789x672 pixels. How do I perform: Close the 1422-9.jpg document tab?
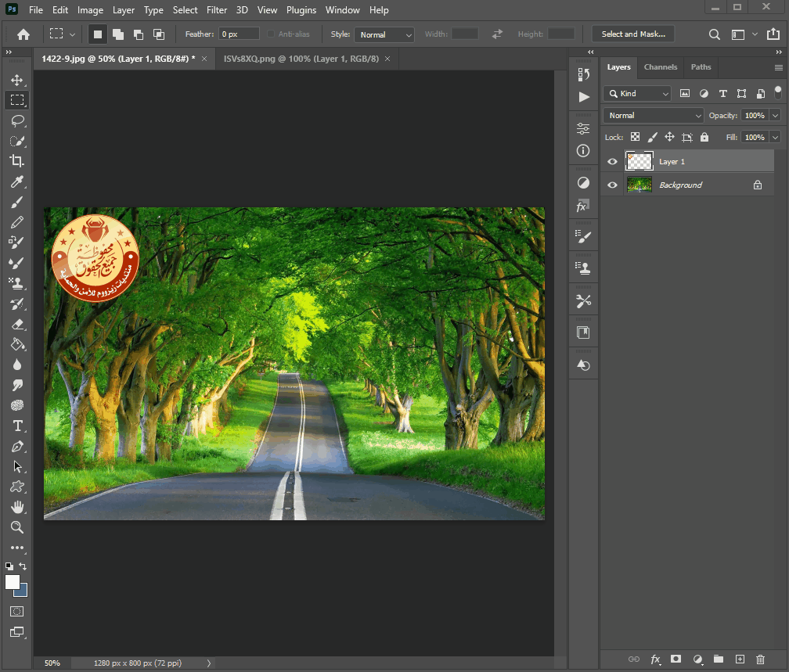click(x=204, y=59)
